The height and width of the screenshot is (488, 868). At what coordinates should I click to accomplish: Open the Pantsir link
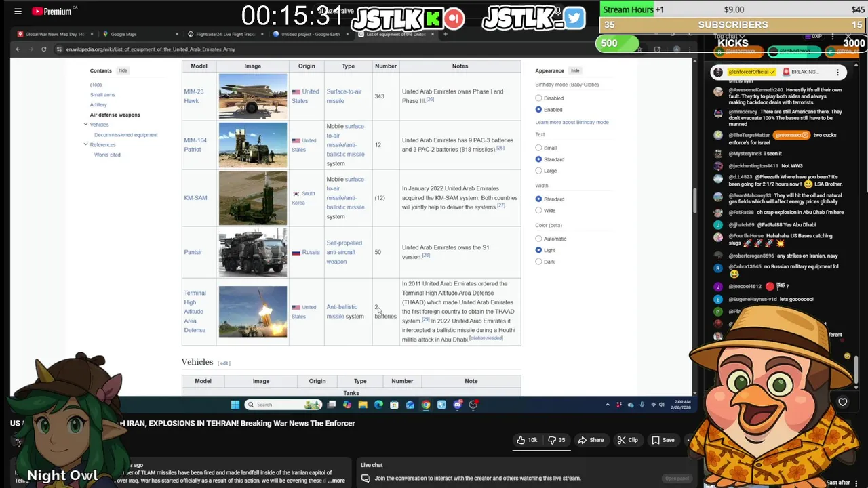193,252
